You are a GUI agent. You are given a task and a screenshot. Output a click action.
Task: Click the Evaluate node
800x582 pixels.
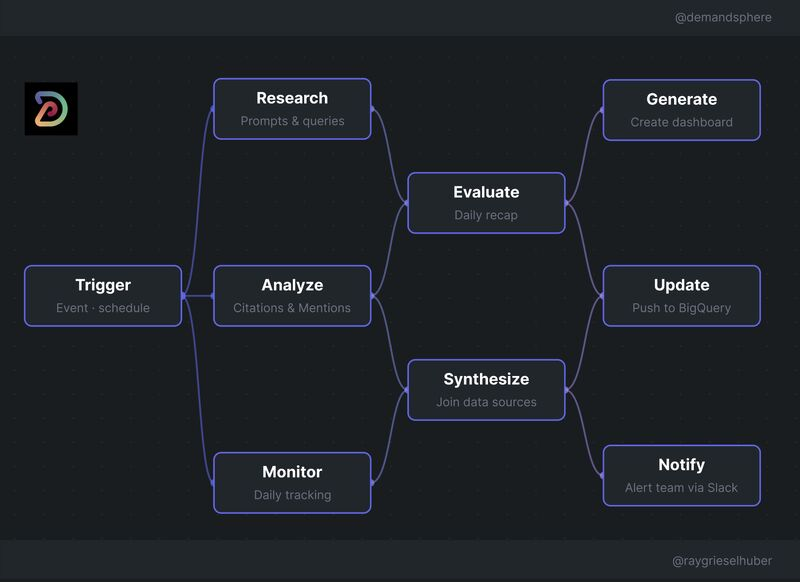tap(486, 202)
